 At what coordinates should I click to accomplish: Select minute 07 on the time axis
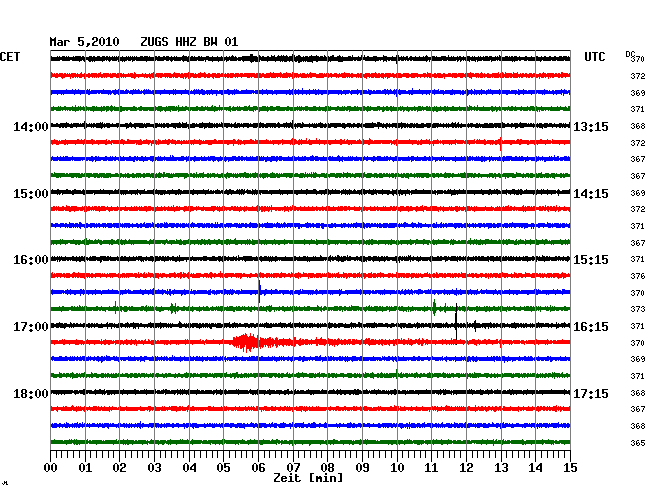(293, 467)
